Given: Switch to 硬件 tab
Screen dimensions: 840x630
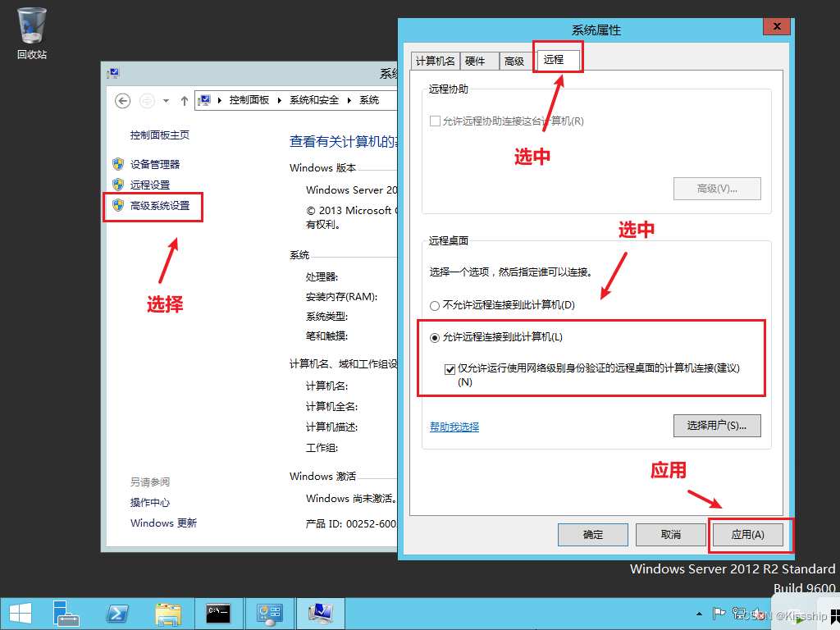Looking at the screenshot, I should (479, 61).
